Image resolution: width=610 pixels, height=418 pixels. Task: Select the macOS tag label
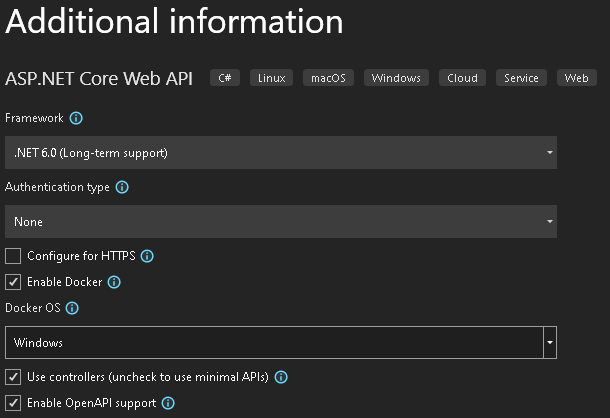click(329, 78)
